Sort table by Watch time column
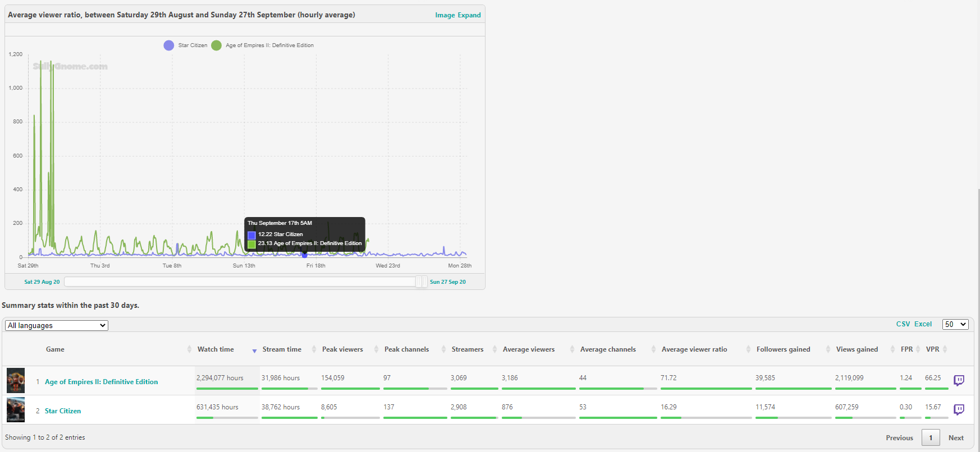 click(x=216, y=349)
